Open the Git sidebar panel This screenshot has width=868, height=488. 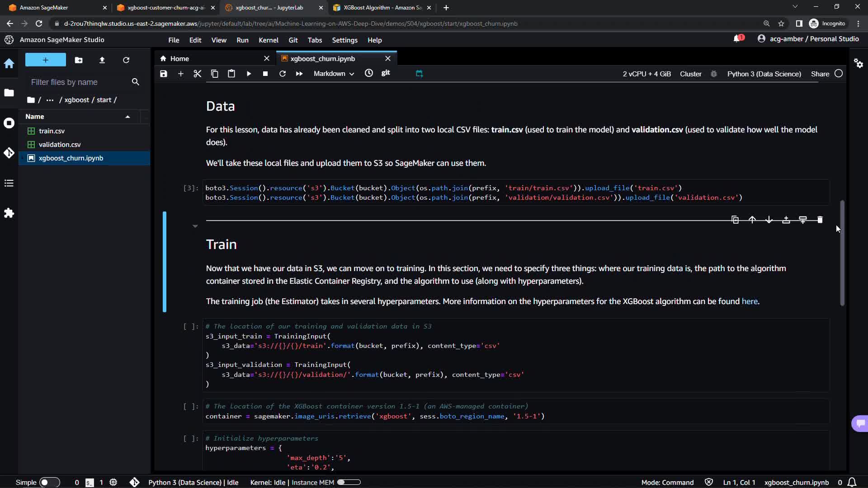click(x=9, y=153)
